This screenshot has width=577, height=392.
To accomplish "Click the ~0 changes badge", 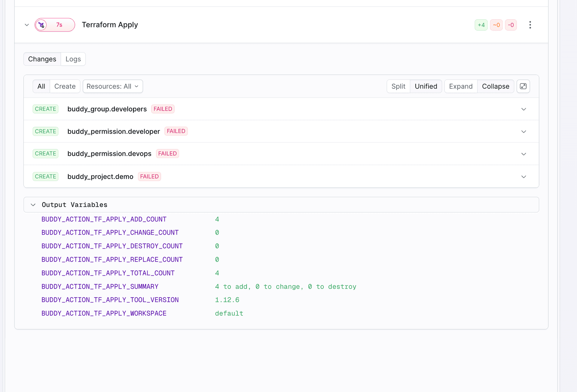I will [496, 25].
